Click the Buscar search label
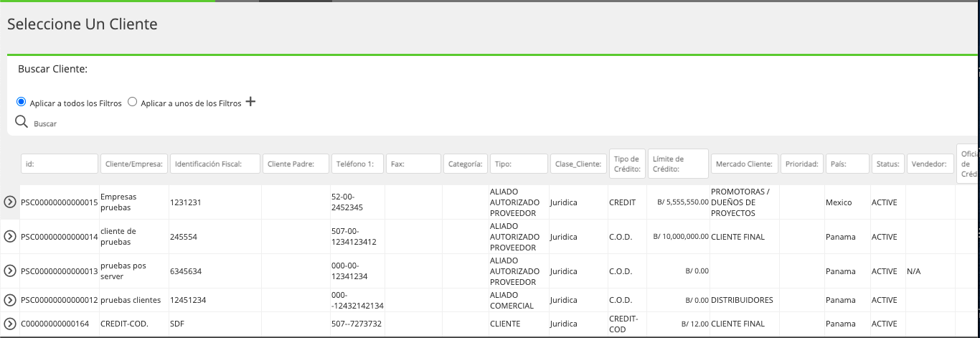Screen dimensions: 980x338 pos(45,124)
